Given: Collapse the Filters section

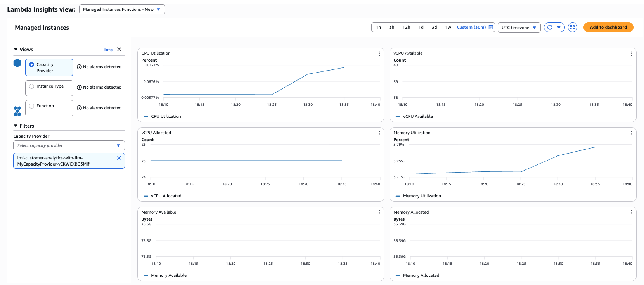Looking at the screenshot, I should point(16,126).
